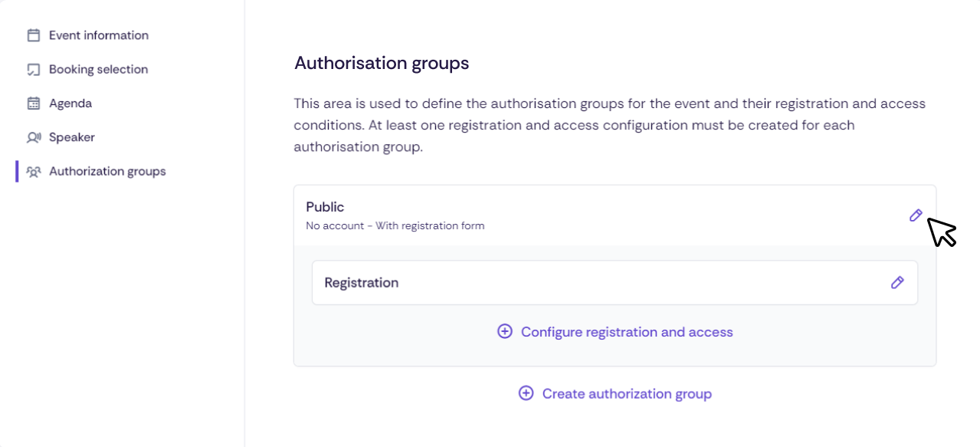Click the plus icon beside Configure registration and access
Screen dimensions: 980x447
click(x=504, y=331)
